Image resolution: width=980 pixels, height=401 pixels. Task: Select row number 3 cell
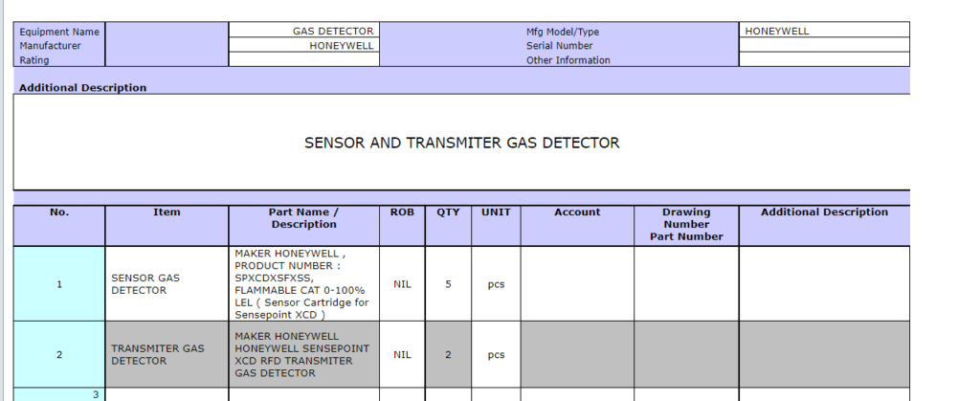[x=59, y=394]
